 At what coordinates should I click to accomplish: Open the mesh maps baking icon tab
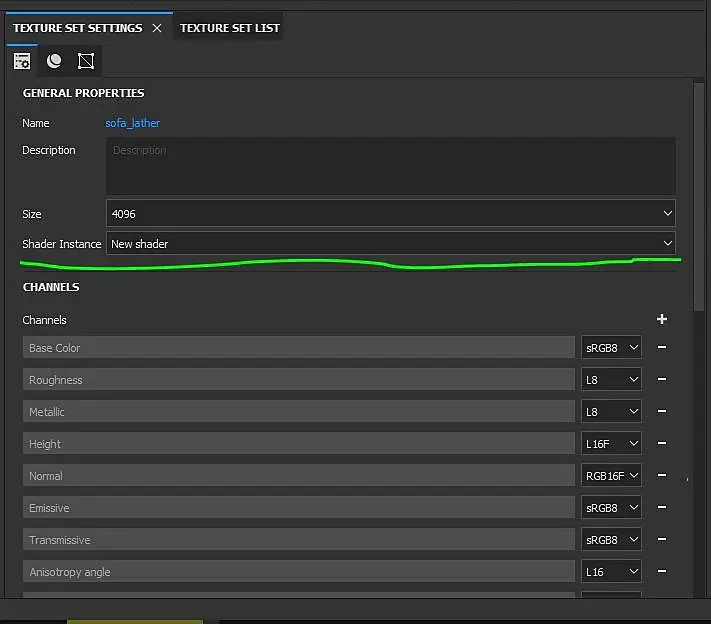click(54, 61)
